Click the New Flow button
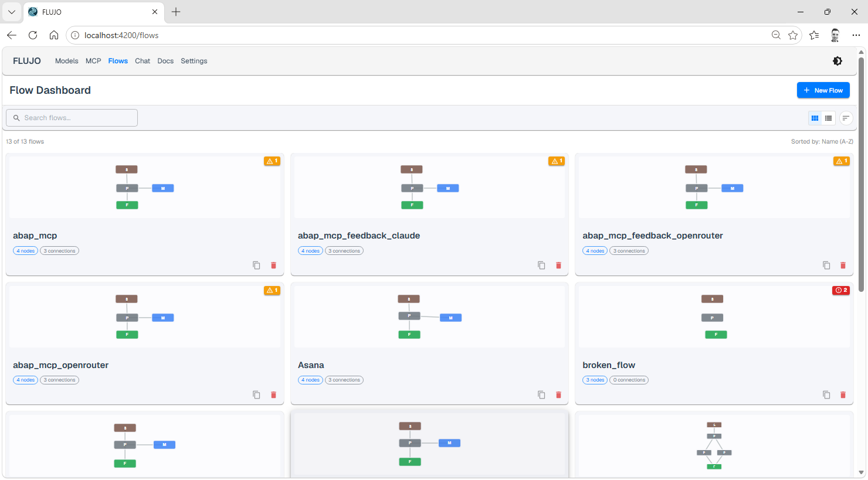This screenshot has width=868, height=480. point(823,90)
